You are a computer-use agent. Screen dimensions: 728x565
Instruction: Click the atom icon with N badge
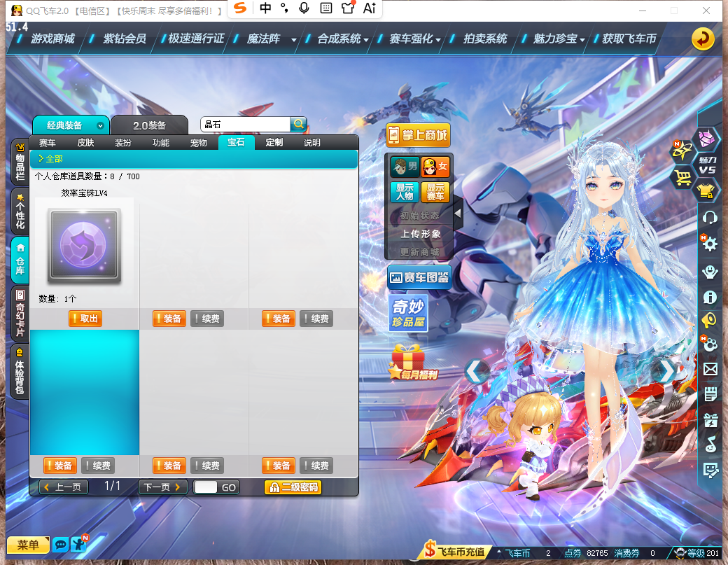[681, 151]
